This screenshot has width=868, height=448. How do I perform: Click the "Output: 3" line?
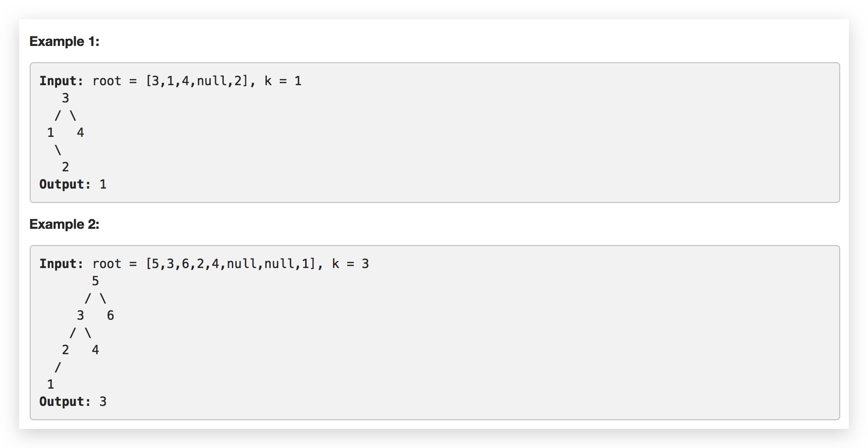[x=73, y=402]
